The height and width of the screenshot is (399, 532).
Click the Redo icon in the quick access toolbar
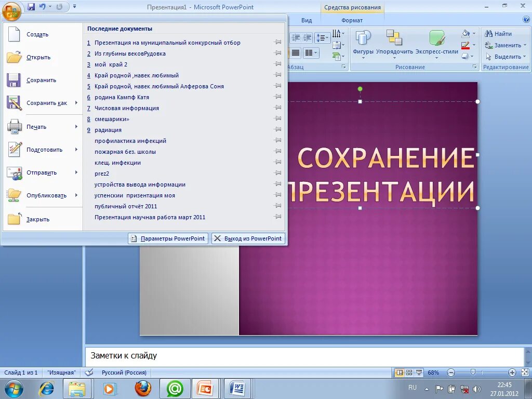click(59, 6)
